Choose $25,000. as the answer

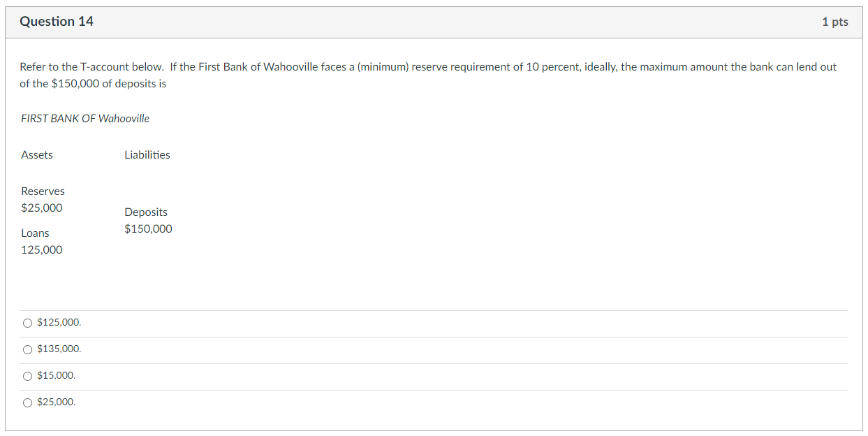(27, 402)
